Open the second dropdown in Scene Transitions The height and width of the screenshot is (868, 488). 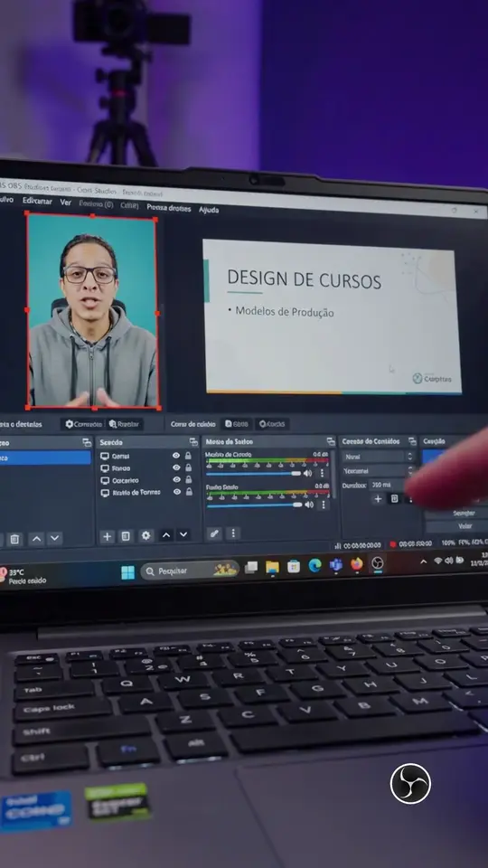pos(379,470)
